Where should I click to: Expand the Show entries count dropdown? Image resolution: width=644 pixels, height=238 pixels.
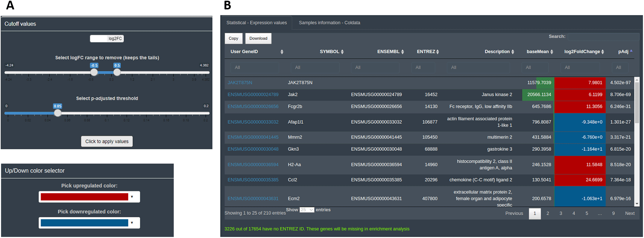(x=307, y=210)
